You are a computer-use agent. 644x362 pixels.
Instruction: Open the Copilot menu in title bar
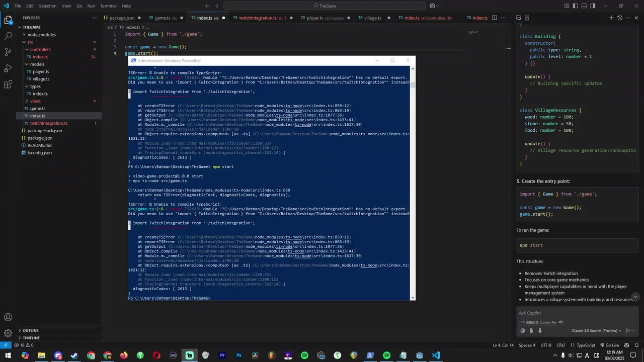(433, 6)
